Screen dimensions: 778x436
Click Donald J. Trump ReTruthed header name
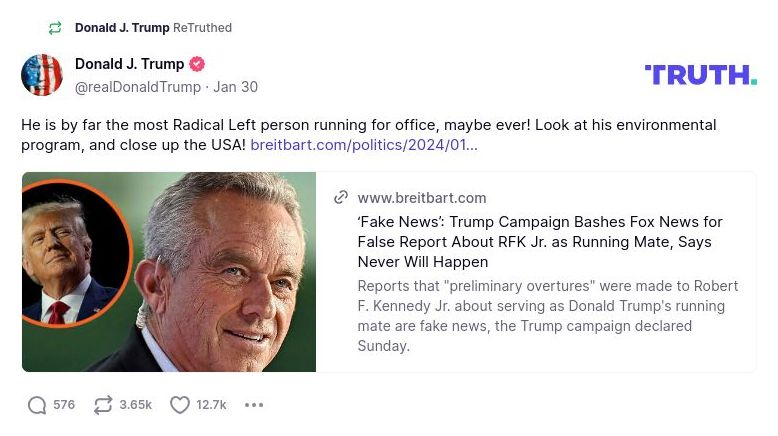(122, 28)
